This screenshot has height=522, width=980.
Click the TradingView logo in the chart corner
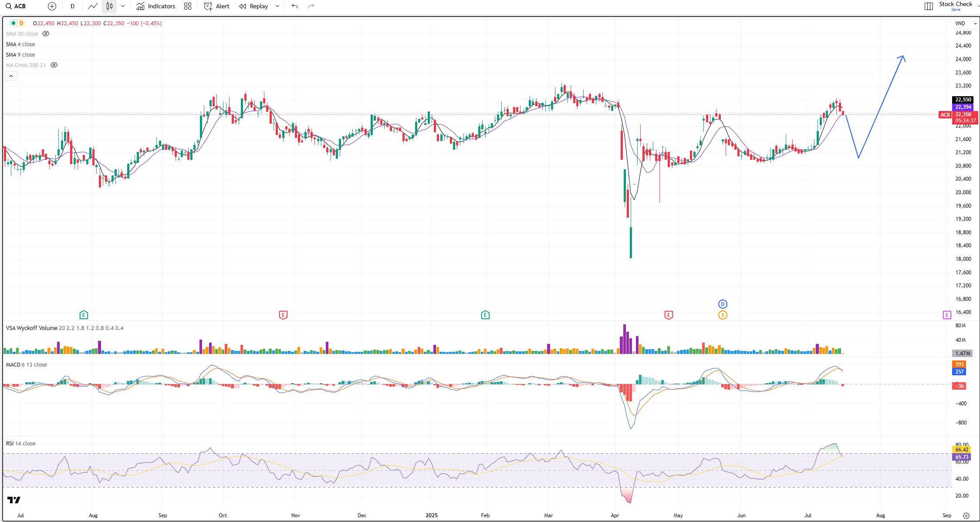click(x=14, y=500)
